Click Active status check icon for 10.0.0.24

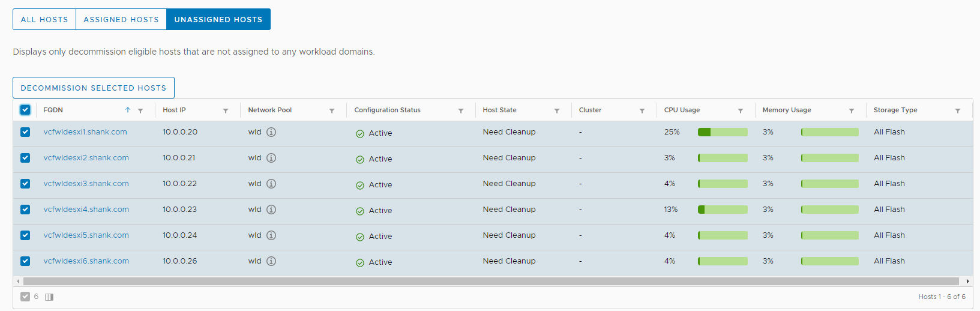point(360,237)
